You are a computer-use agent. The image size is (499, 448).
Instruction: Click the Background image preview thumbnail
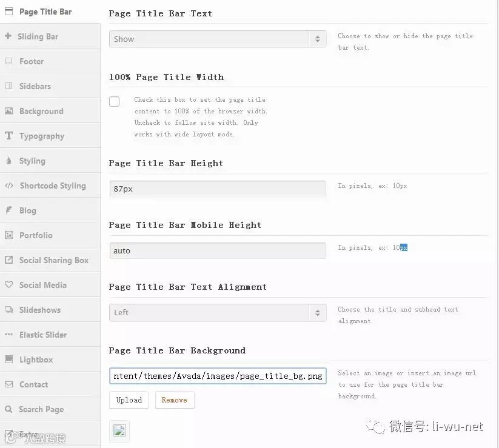click(119, 431)
